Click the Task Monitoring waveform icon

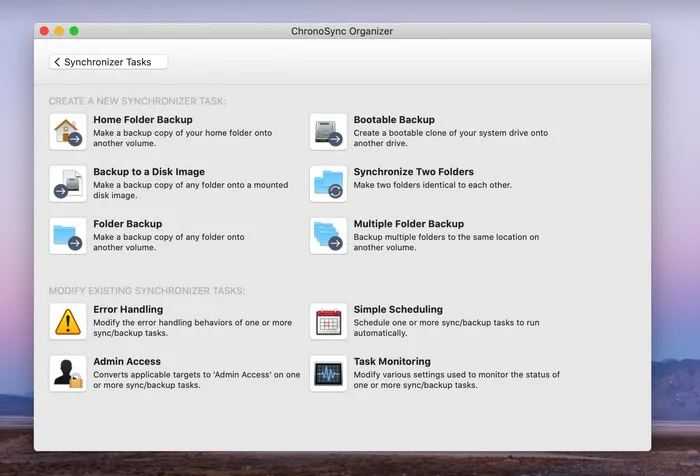pyautogui.click(x=328, y=374)
